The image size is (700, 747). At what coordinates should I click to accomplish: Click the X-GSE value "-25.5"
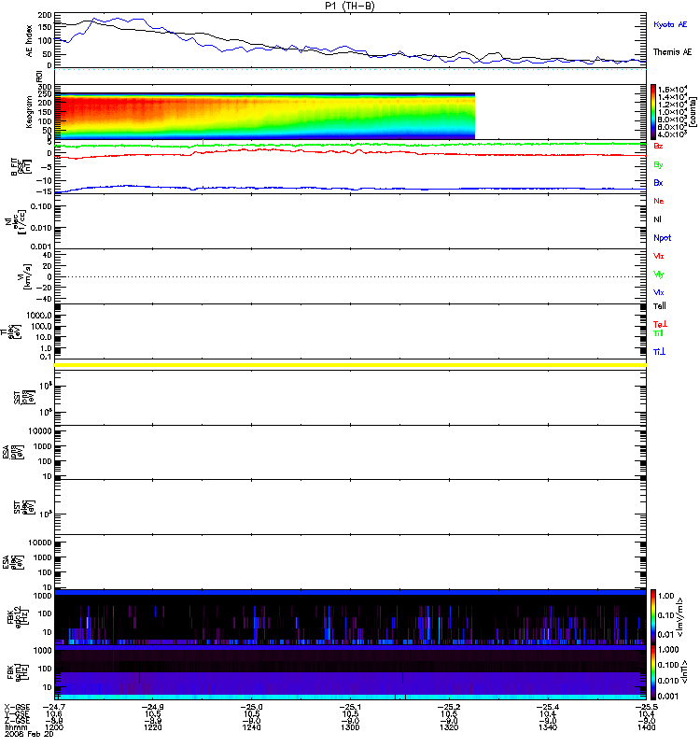646,707
